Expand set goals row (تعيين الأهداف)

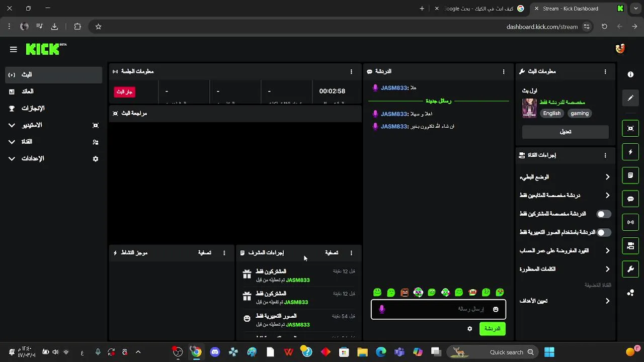565,301
